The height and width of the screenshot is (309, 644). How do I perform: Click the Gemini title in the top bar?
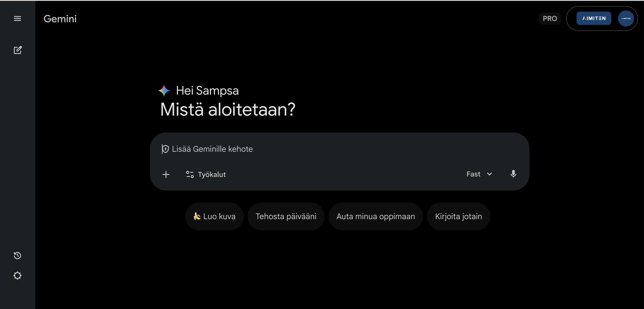pyautogui.click(x=60, y=18)
